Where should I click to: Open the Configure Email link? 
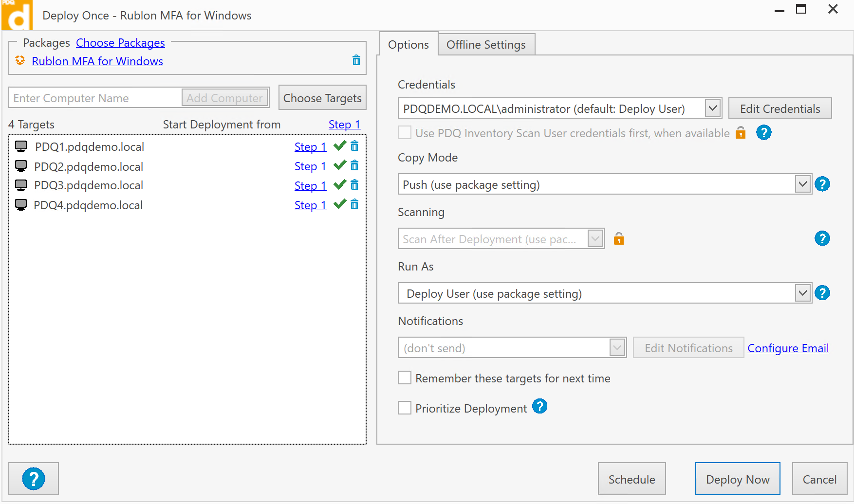[x=788, y=348]
